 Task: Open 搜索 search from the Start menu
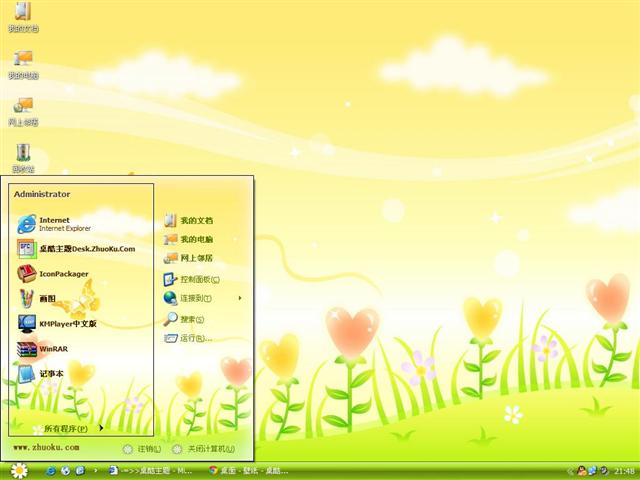(184, 319)
